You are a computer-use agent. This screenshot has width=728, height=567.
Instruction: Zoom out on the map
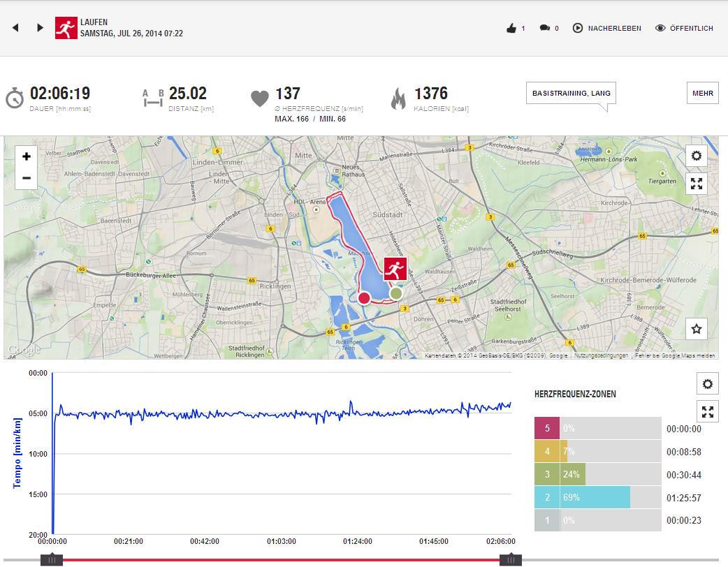click(x=27, y=178)
